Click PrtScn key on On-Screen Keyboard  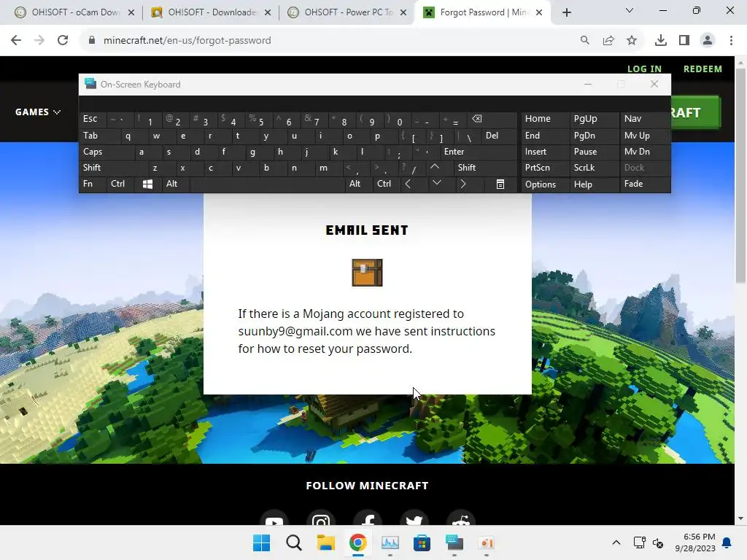[545, 168]
